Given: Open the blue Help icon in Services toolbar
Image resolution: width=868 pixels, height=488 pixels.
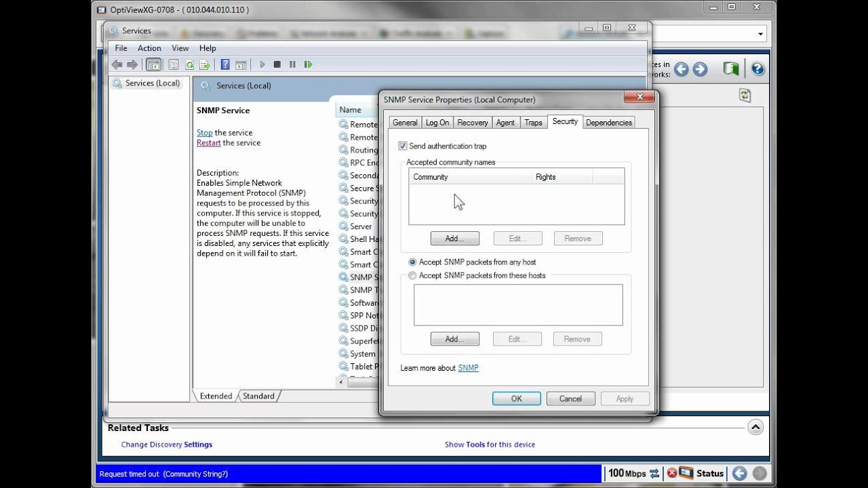Looking at the screenshot, I should (225, 64).
